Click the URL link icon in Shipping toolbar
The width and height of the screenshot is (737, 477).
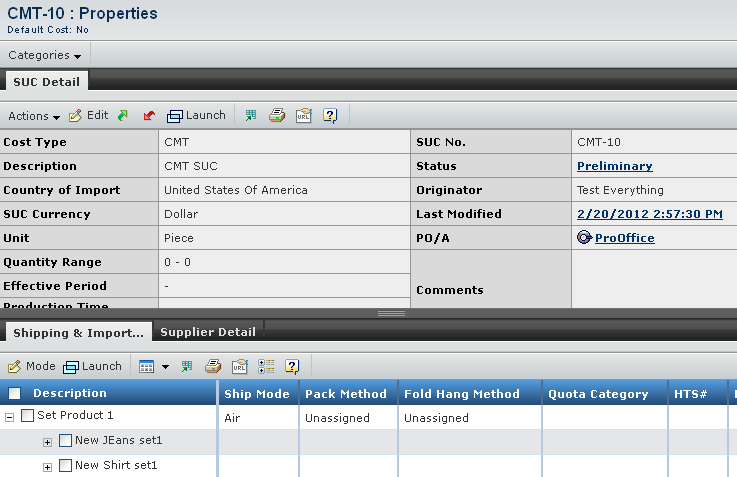[x=240, y=366]
